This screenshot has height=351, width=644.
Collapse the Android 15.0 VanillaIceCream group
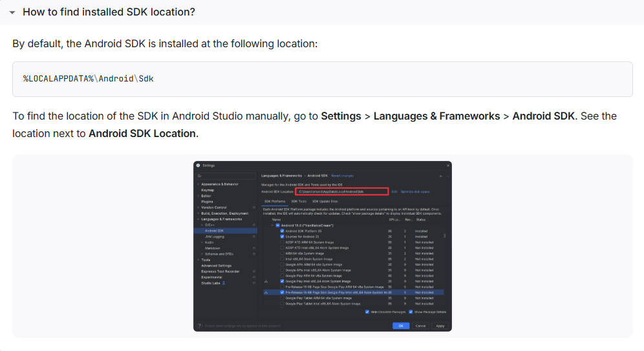272,226
